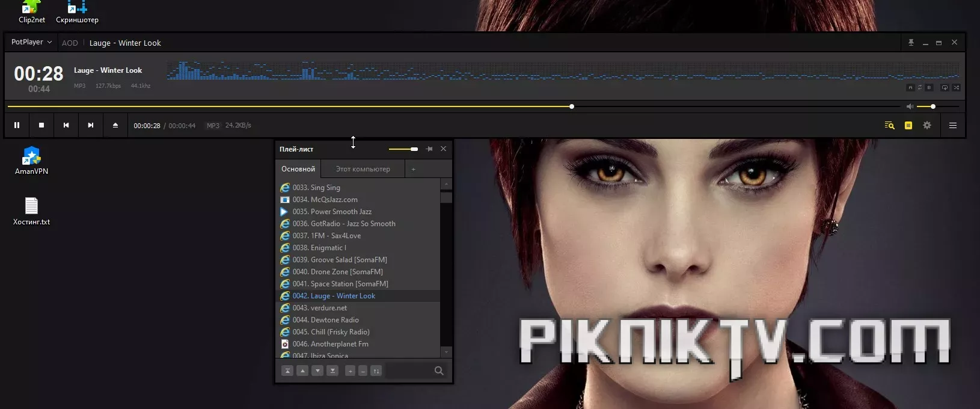Click the eject/open file button
The width and height of the screenshot is (980, 409).
coord(115,125)
